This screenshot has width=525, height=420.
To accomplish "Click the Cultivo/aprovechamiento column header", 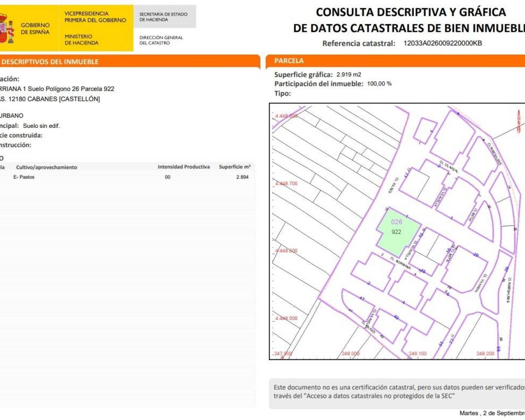I will point(46,167).
